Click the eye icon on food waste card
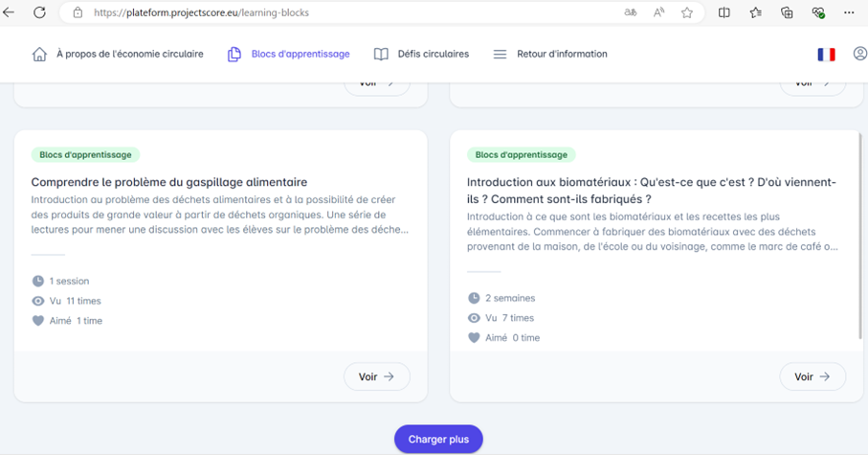This screenshot has width=868, height=455. [38, 301]
